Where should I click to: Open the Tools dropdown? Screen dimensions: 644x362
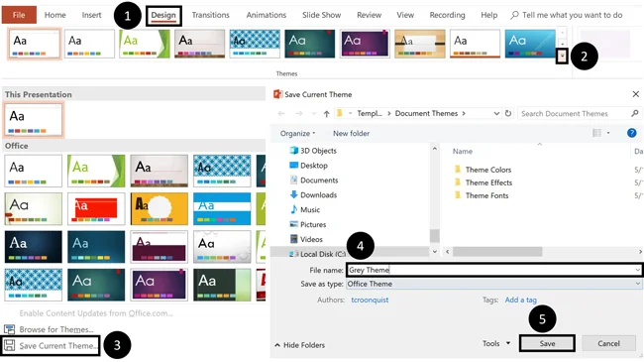pyautogui.click(x=496, y=343)
